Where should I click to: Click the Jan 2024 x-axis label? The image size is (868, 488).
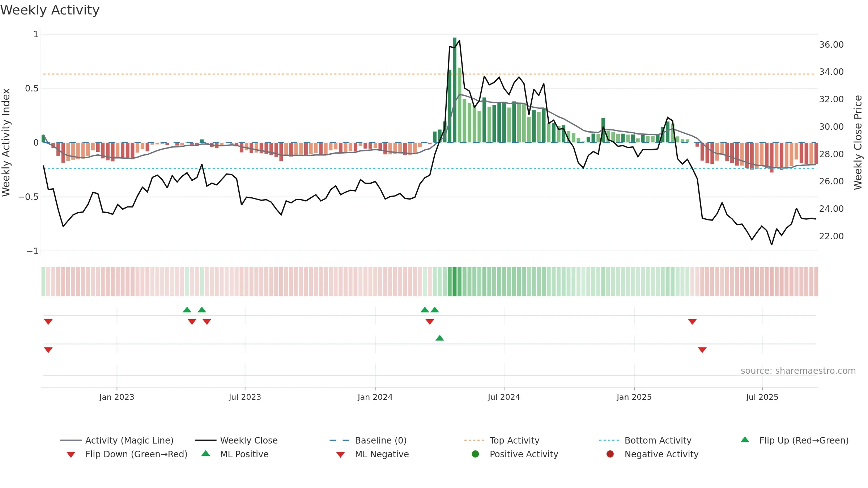pos(375,397)
